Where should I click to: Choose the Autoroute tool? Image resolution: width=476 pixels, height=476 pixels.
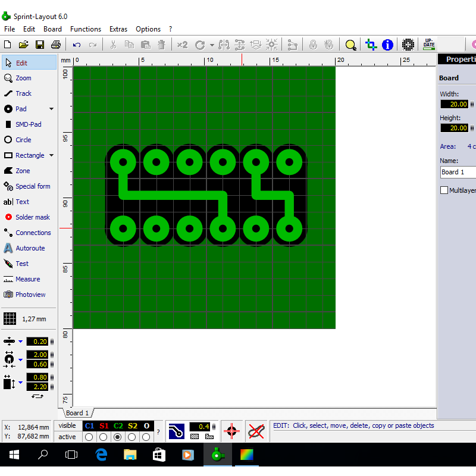[30, 248]
